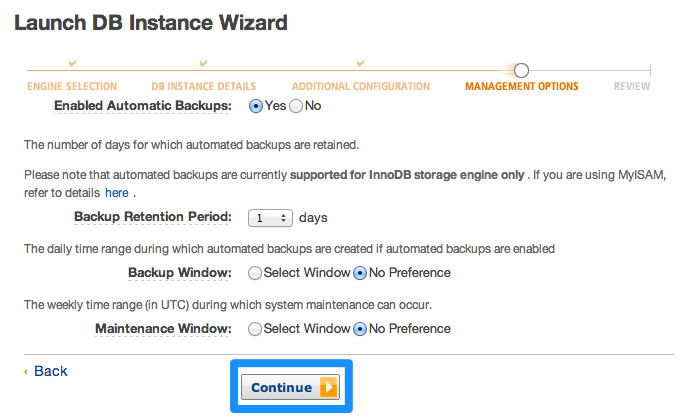Viewport: 690px width, 420px height.
Task: Choose Select Window for Backup Window
Action: [255, 272]
